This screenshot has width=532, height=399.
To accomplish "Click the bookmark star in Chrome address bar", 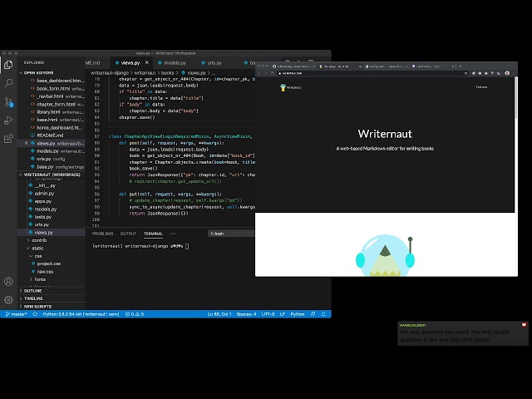I will [465, 73].
